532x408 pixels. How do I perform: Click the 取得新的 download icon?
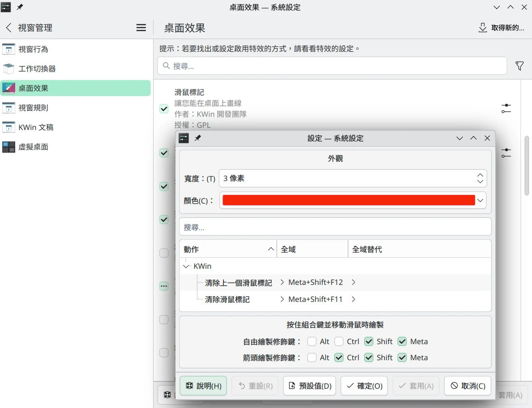coord(482,28)
